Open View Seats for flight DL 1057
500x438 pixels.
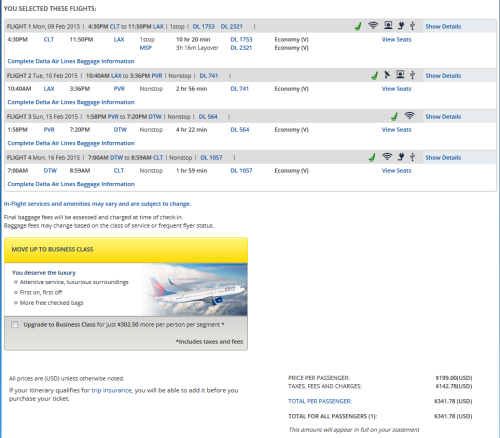pos(396,171)
